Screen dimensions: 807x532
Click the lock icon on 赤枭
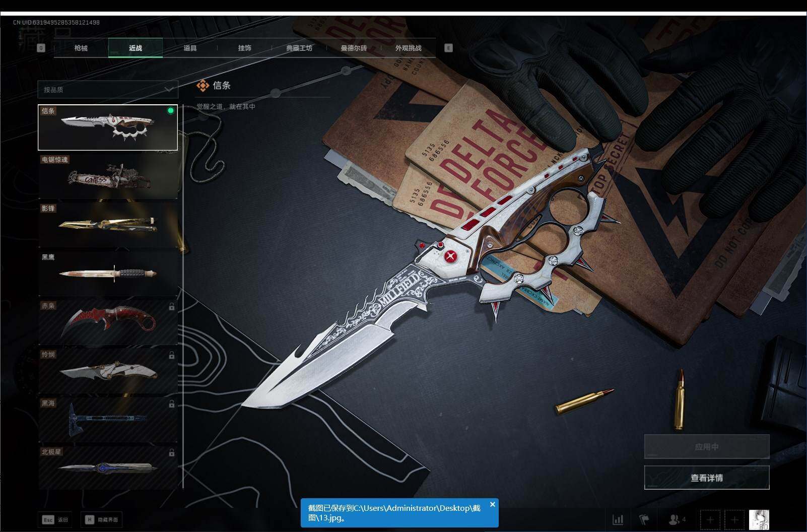click(x=172, y=306)
